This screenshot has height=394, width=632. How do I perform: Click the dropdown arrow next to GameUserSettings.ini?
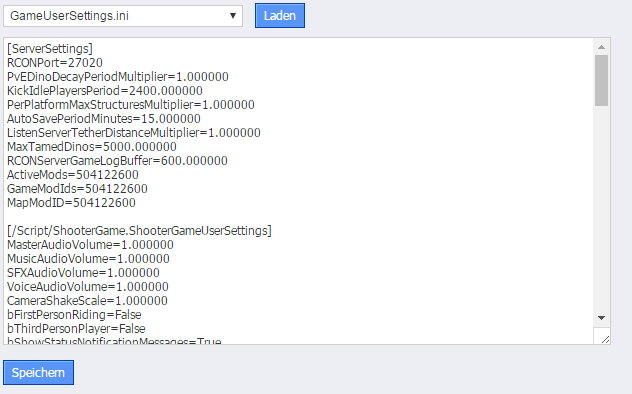pyautogui.click(x=233, y=16)
